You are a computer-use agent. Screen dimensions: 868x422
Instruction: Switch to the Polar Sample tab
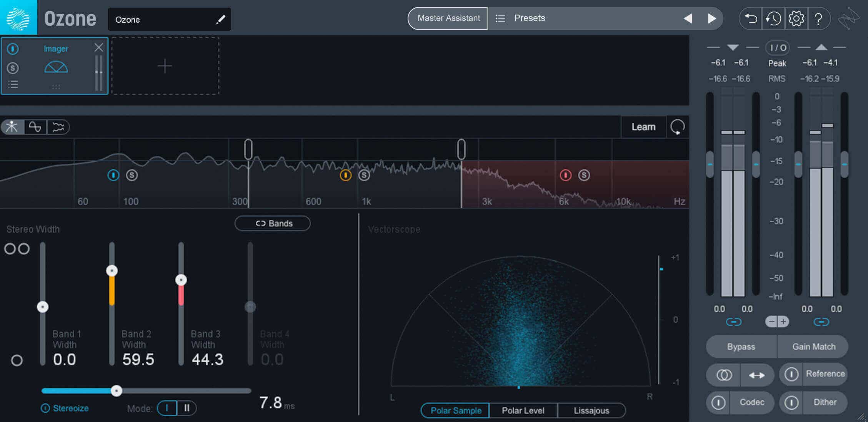click(x=456, y=410)
